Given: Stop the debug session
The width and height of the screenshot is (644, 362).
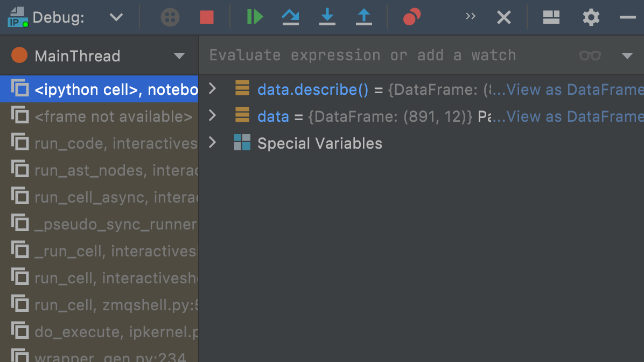Looking at the screenshot, I should tap(207, 18).
